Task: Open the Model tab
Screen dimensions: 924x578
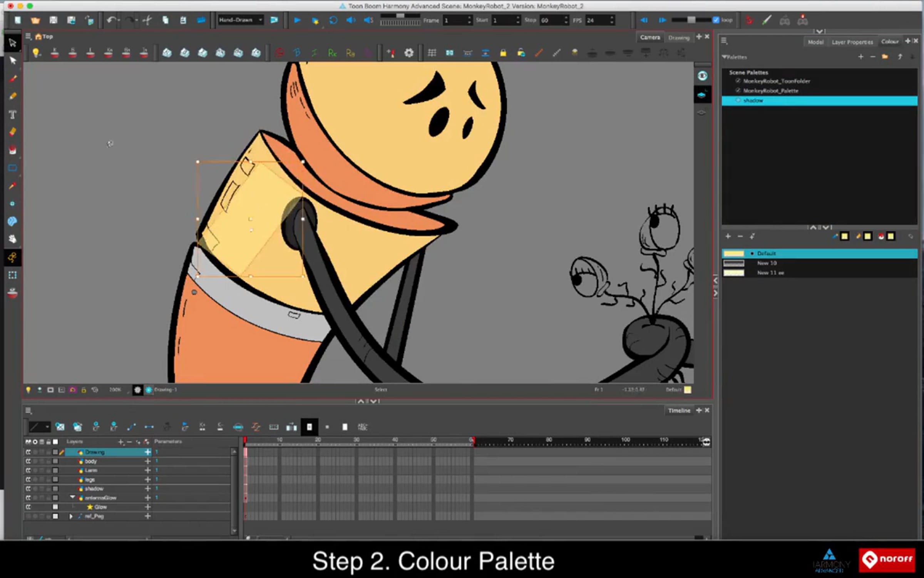Action: click(x=815, y=42)
